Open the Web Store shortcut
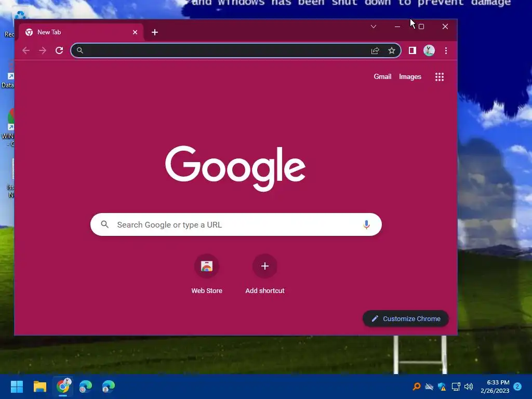 [x=207, y=274]
